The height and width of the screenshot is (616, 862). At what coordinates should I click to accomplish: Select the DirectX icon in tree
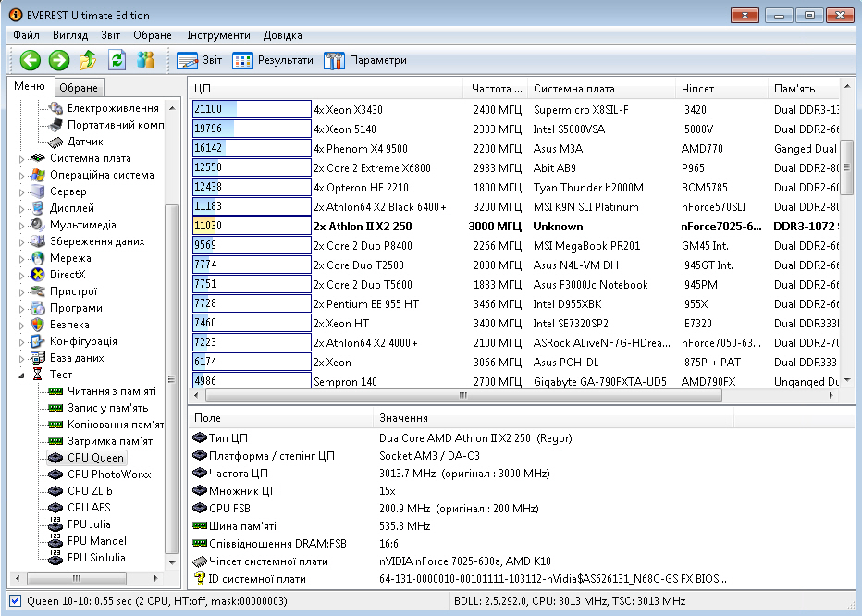point(37,275)
